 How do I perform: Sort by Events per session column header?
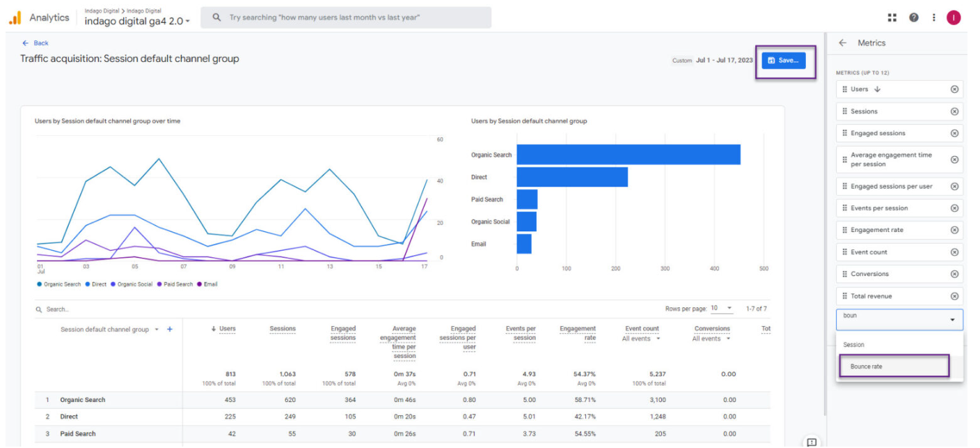click(521, 333)
